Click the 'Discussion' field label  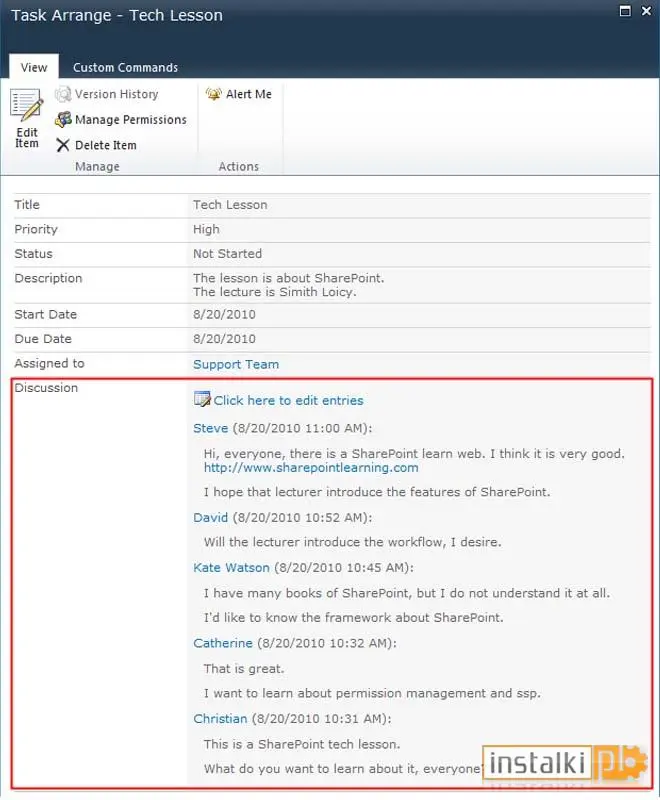click(46, 388)
